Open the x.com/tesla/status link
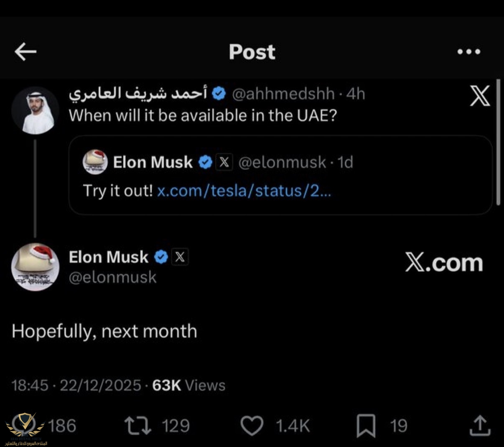Image resolution: width=504 pixels, height=447 pixels. [244, 191]
